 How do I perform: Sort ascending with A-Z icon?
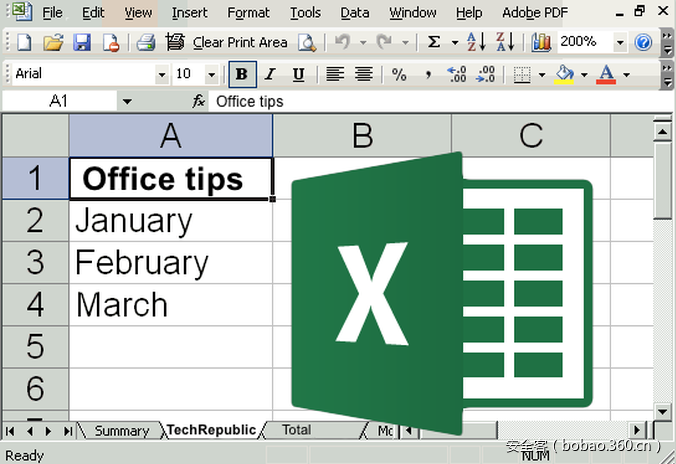tap(477, 42)
